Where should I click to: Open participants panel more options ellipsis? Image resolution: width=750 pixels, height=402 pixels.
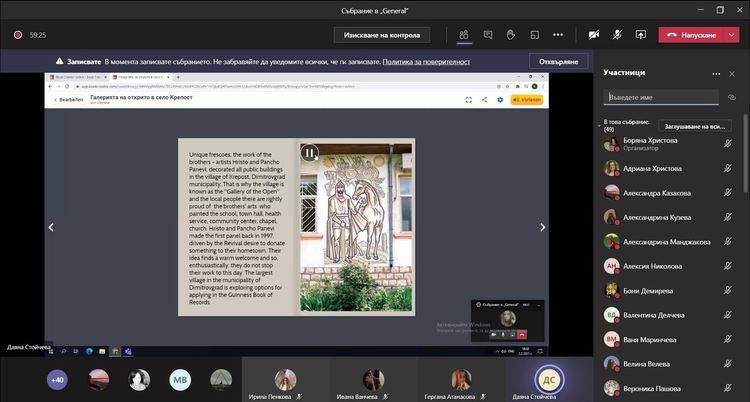716,74
